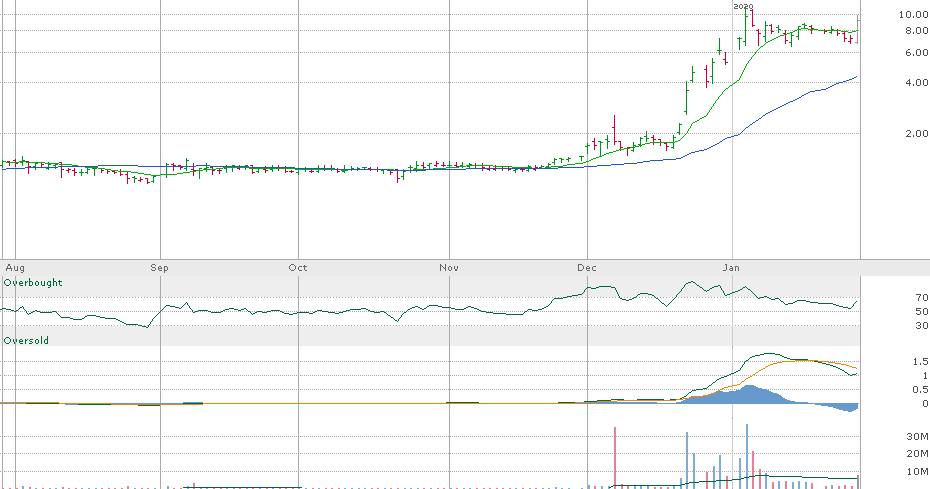Click the tall red December volume bar
This screenshot has width=930, height=489.
click(x=615, y=458)
